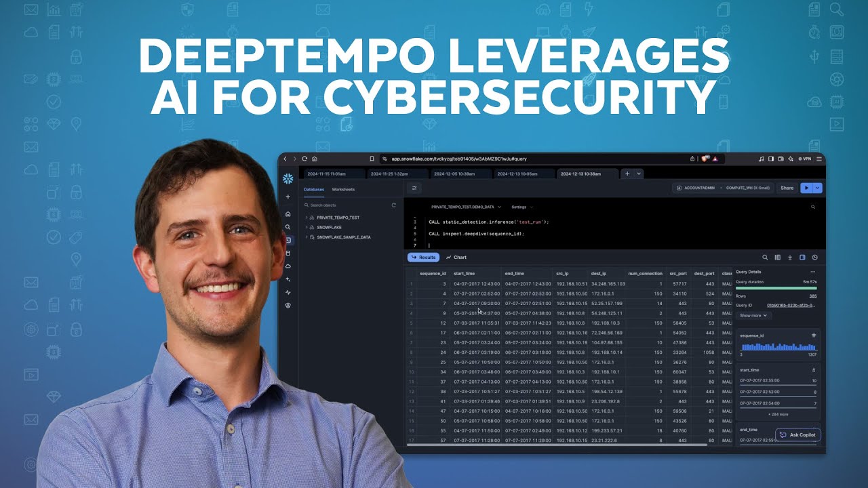868x488 pixels.
Task: Click the '+ 284 more' start_time link
Action: [778, 414]
